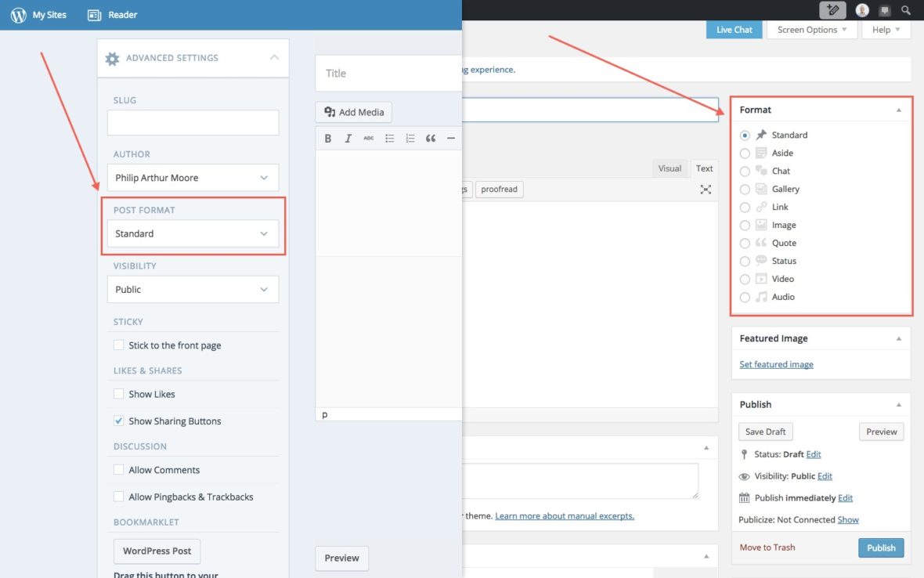Viewport: 924px width, 578px height.
Task: Click the Bold formatting icon
Action: 328,139
